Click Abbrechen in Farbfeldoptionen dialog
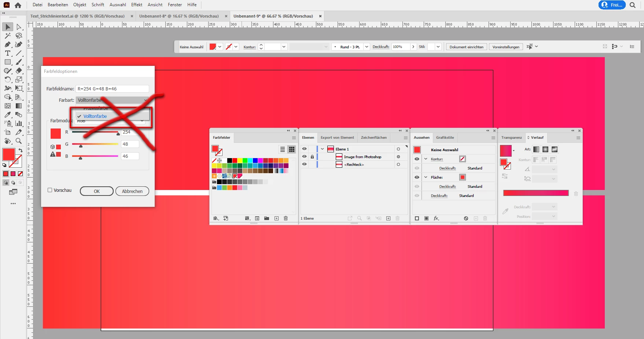This screenshot has height=339, width=644. coord(132,191)
